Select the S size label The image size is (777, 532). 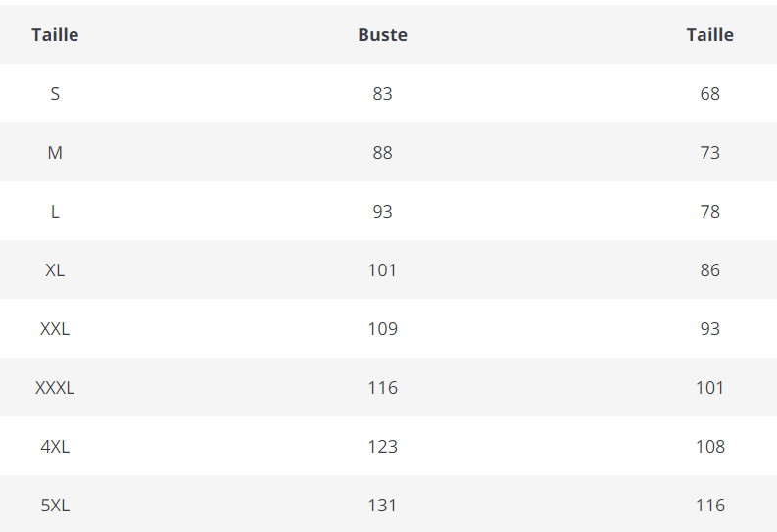click(55, 94)
